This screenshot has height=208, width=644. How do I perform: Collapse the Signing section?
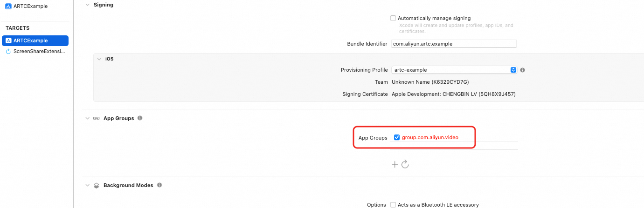(87, 5)
